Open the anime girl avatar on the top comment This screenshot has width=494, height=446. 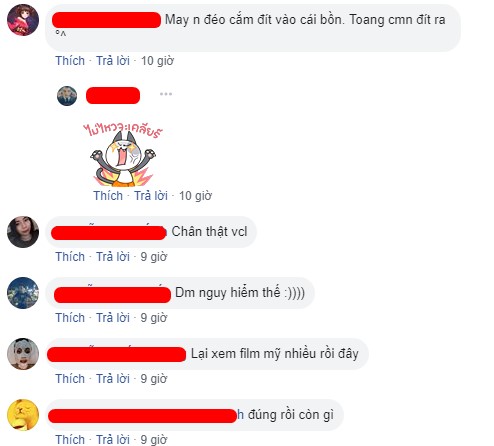pyautogui.click(x=23, y=20)
